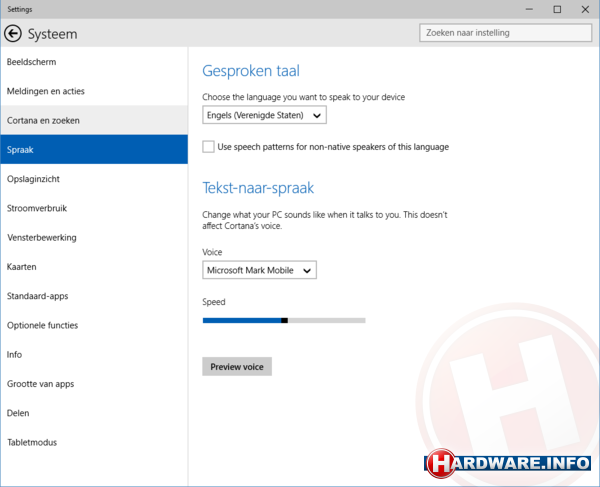Enable speech patterns for non-native speakers checkbox
The height and width of the screenshot is (487, 600).
208,147
